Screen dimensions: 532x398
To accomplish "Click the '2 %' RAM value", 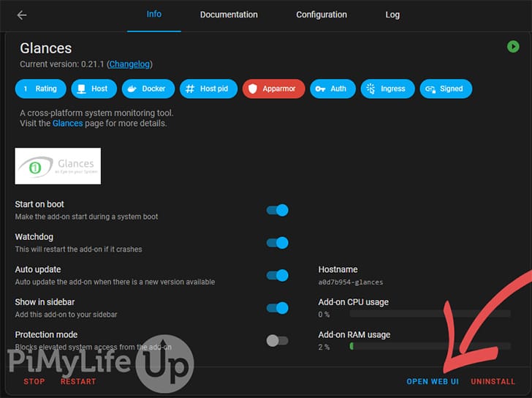I will click(324, 347).
